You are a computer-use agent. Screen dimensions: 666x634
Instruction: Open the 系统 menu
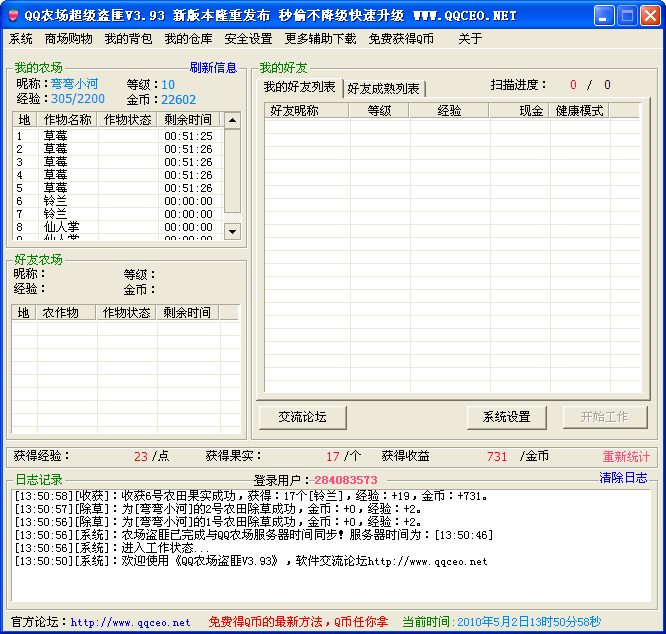(21, 39)
